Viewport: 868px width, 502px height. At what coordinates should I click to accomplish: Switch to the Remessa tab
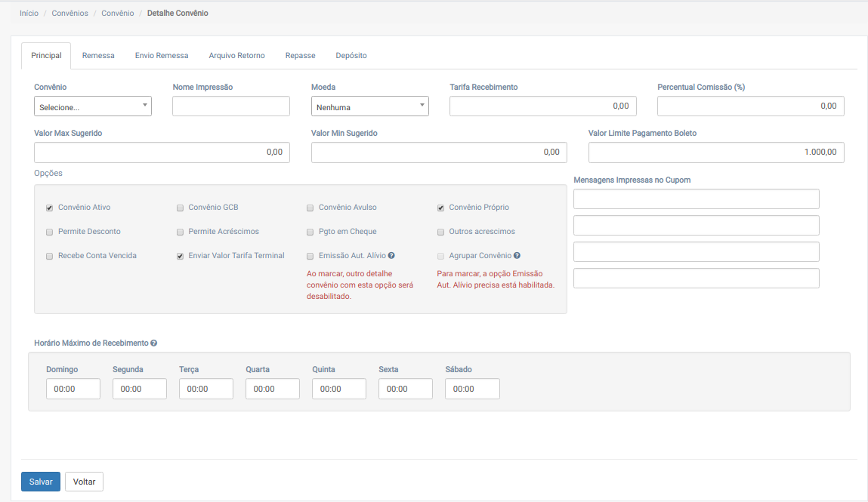[98, 56]
